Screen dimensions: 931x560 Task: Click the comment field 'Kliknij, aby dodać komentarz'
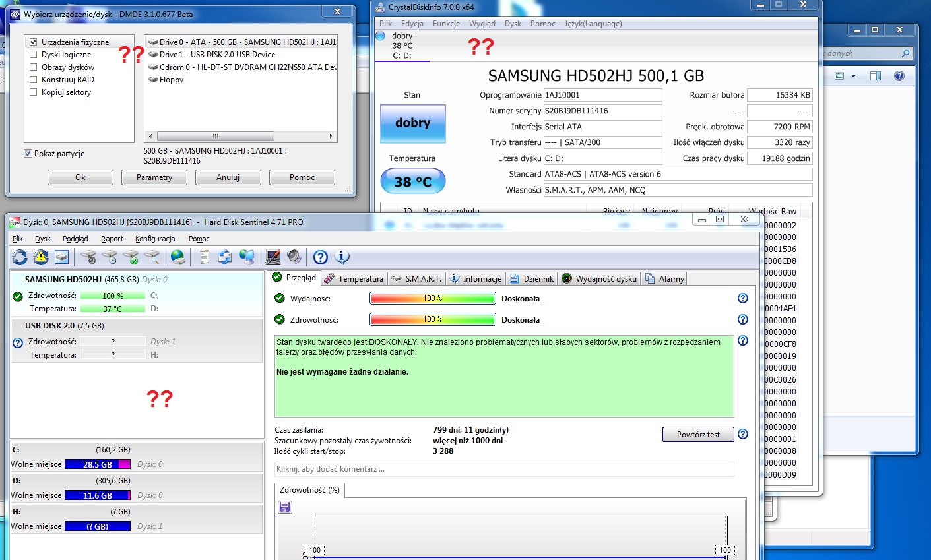click(x=504, y=469)
